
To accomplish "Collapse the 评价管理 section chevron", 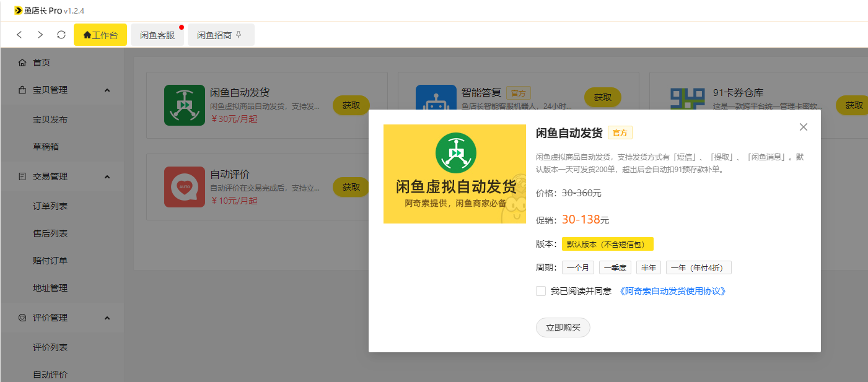I will pyautogui.click(x=107, y=318).
